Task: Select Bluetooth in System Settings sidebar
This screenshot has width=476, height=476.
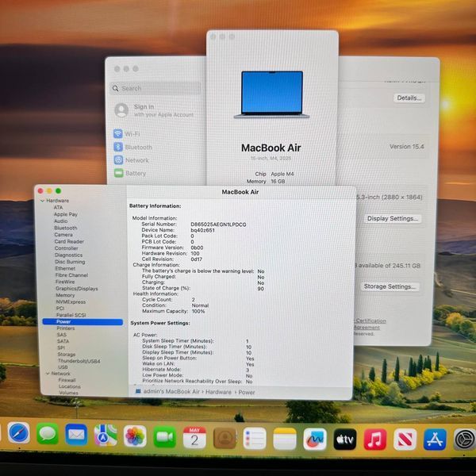Action: click(133, 147)
